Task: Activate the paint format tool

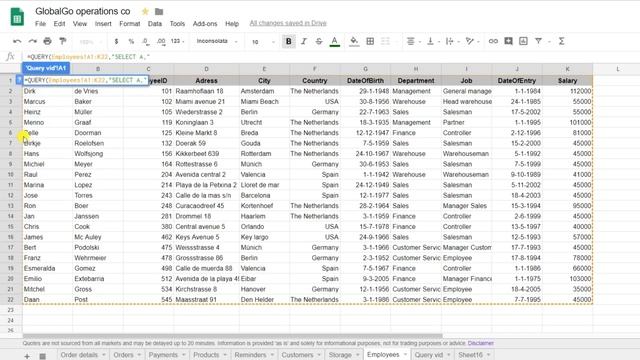Action: pos(62,41)
